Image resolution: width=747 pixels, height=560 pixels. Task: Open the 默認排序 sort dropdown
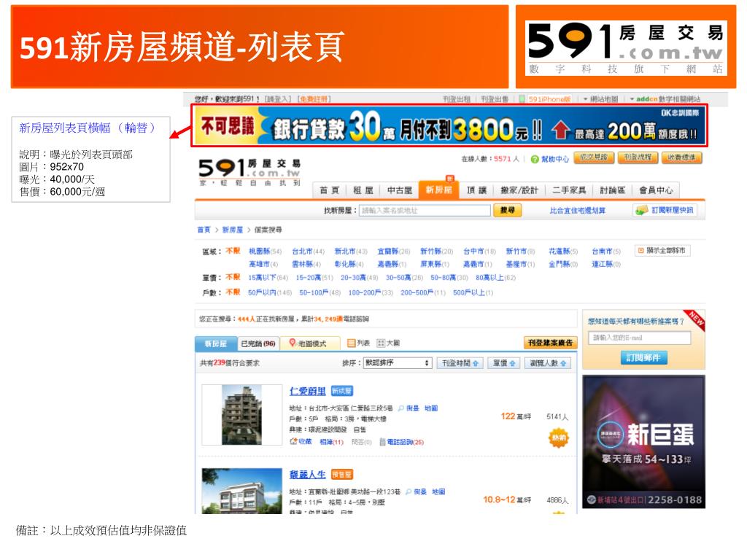[x=398, y=363]
